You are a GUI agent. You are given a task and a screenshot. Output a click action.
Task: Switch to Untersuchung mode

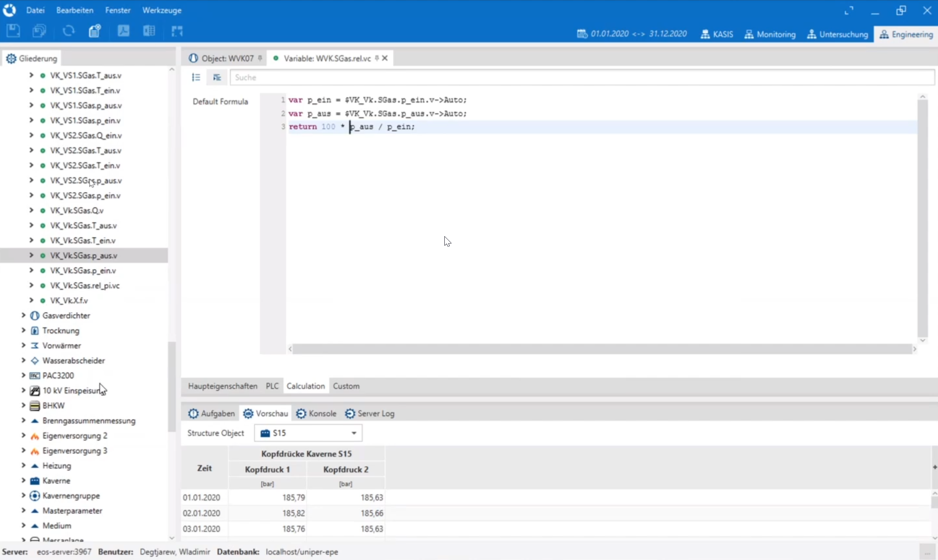coord(837,34)
